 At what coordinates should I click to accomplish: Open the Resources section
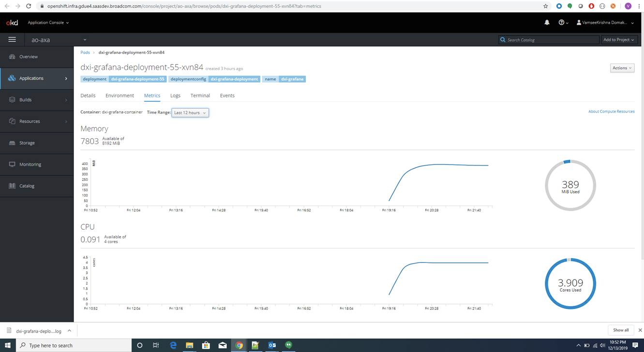29,121
